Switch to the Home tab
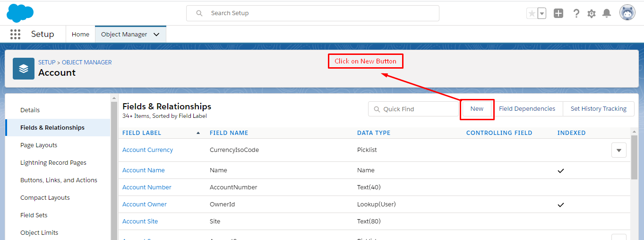This screenshot has height=240, width=644. (x=80, y=35)
